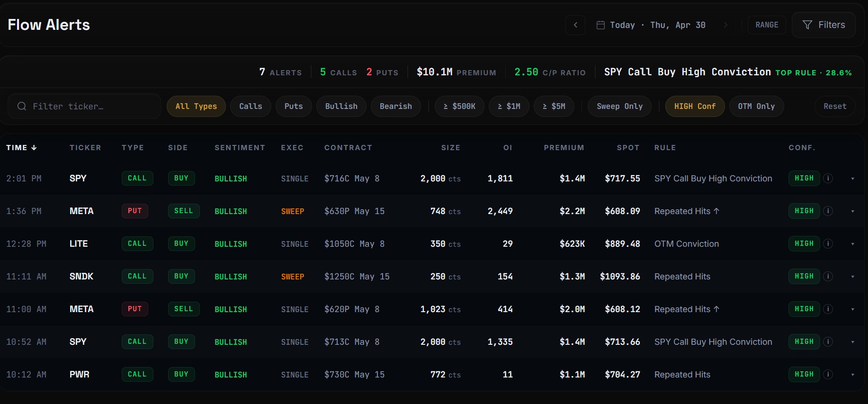868x404 pixels.
Task: Click the Reset filters button
Action: [x=835, y=106]
